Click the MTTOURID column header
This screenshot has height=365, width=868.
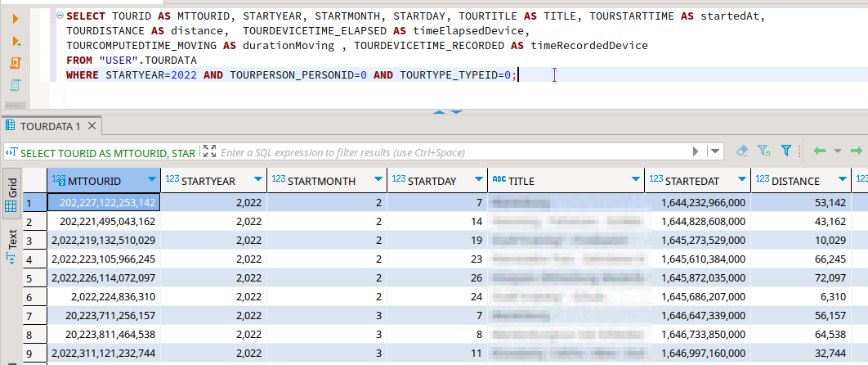pyautogui.click(x=104, y=181)
